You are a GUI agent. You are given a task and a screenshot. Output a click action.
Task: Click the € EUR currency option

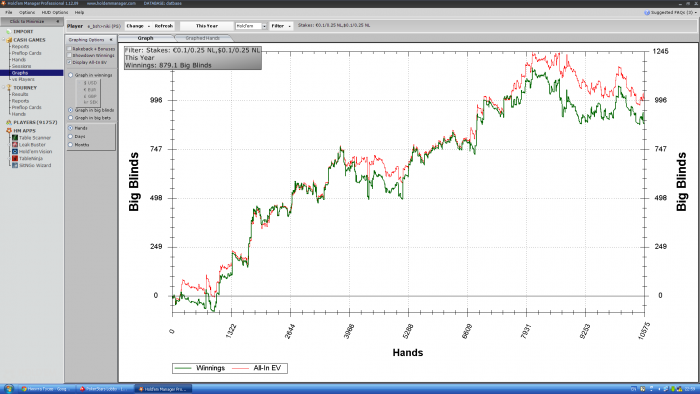pos(90,90)
